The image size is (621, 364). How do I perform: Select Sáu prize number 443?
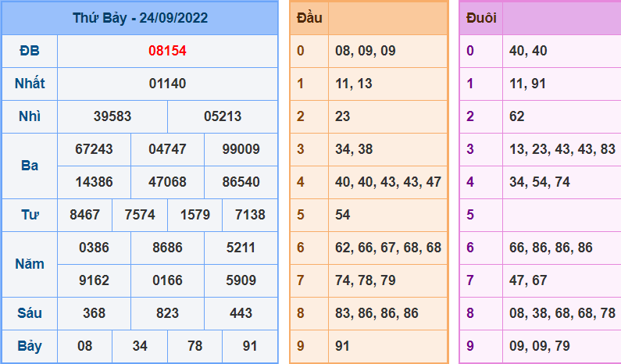coord(241,314)
